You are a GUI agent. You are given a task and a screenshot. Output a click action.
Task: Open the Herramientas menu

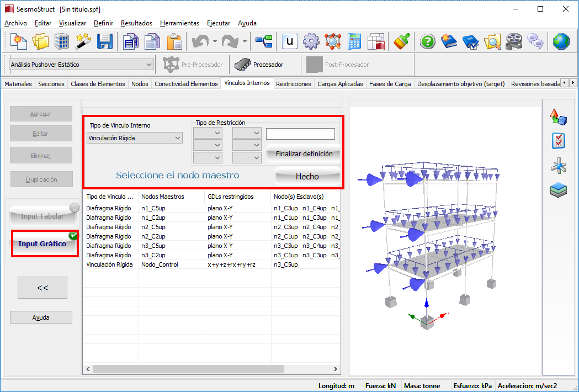(179, 23)
